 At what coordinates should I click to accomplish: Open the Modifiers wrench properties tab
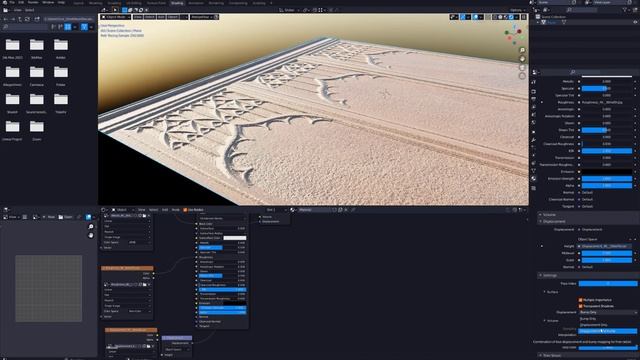tap(534, 140)
